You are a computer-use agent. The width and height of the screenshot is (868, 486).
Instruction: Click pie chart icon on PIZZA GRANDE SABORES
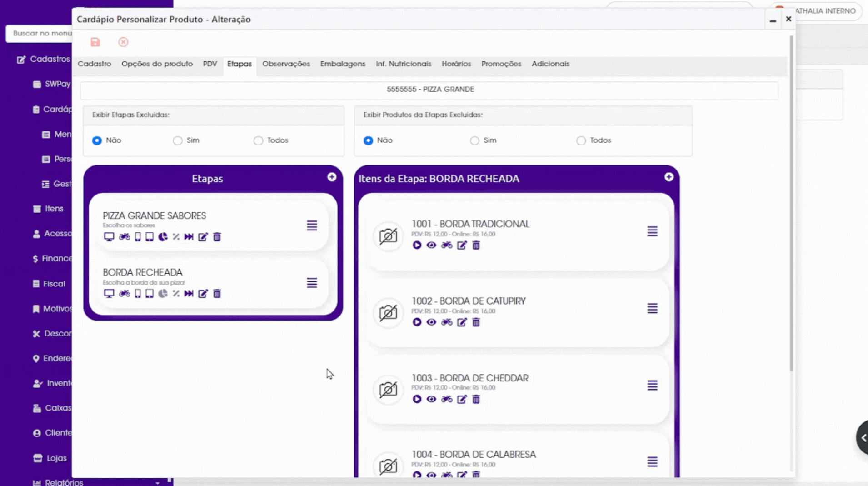pos(163,237)
